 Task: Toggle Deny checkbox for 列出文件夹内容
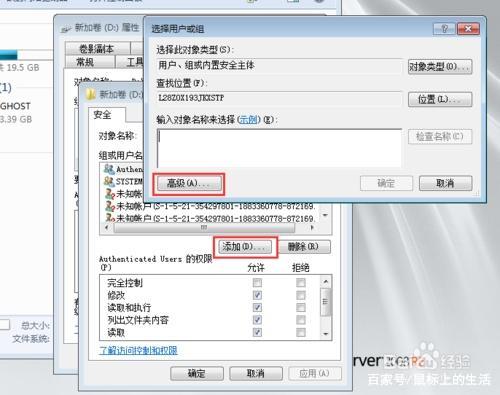[x=301, y=320]
